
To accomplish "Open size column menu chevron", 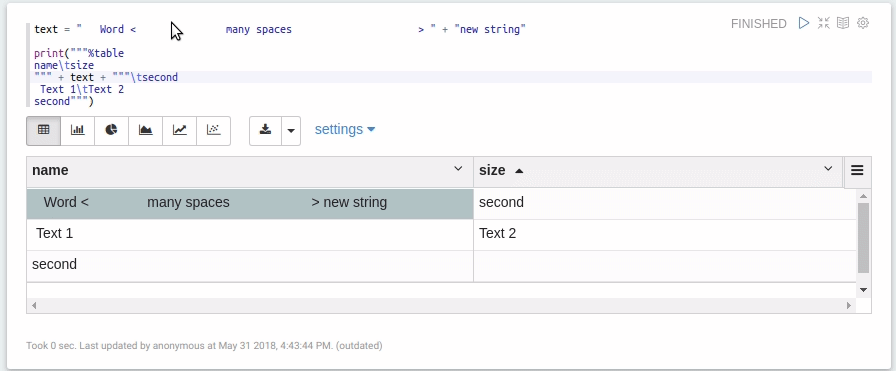I will 828,169.
